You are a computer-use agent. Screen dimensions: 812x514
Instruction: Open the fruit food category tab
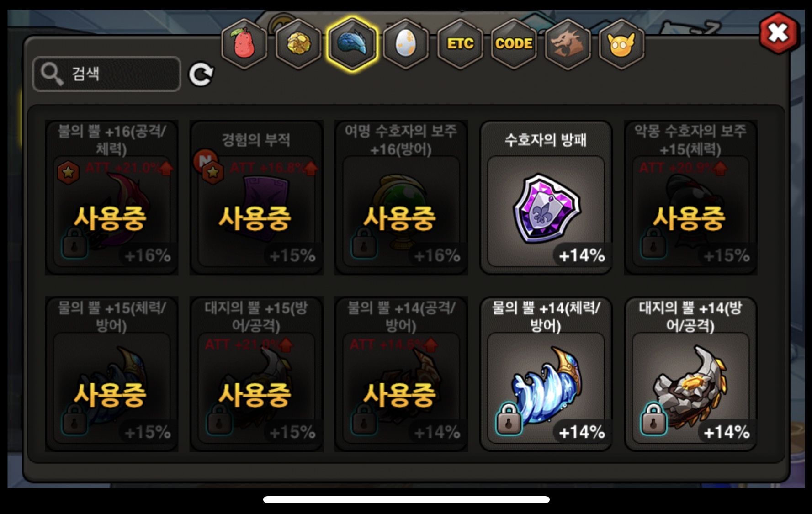pyautogui.click(x=244, y=44)
